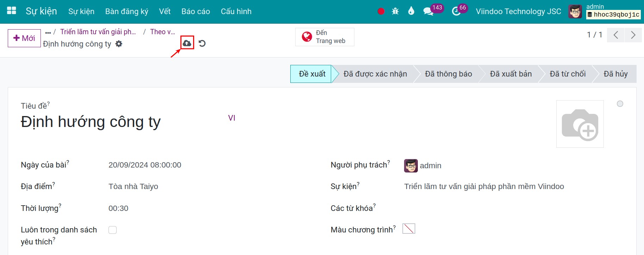Set stage to Đã thông báo

click(x=448, y=74)
